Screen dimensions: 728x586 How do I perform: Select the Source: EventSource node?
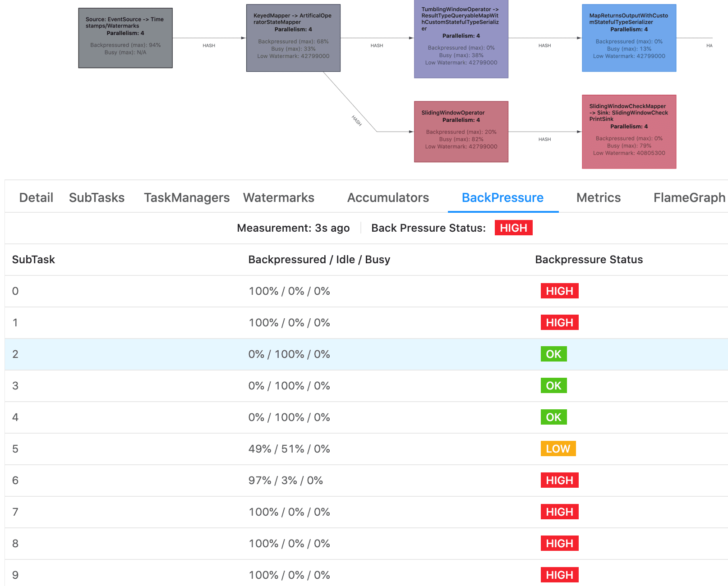tap(125, 38)
